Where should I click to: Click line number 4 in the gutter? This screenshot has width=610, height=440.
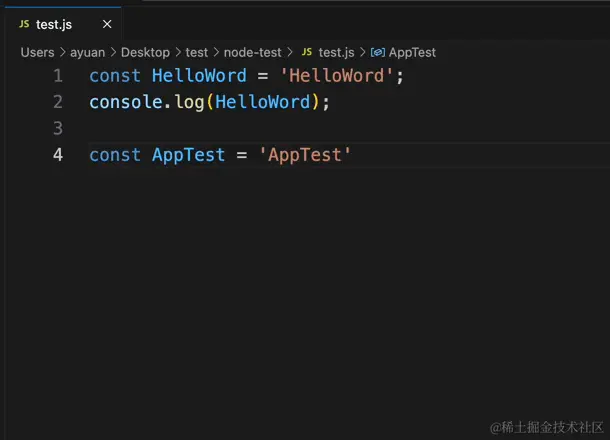point(58,155)
